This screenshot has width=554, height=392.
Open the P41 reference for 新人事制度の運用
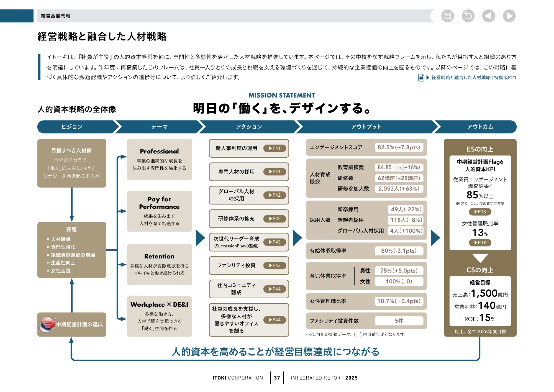[x=275, y=148]
